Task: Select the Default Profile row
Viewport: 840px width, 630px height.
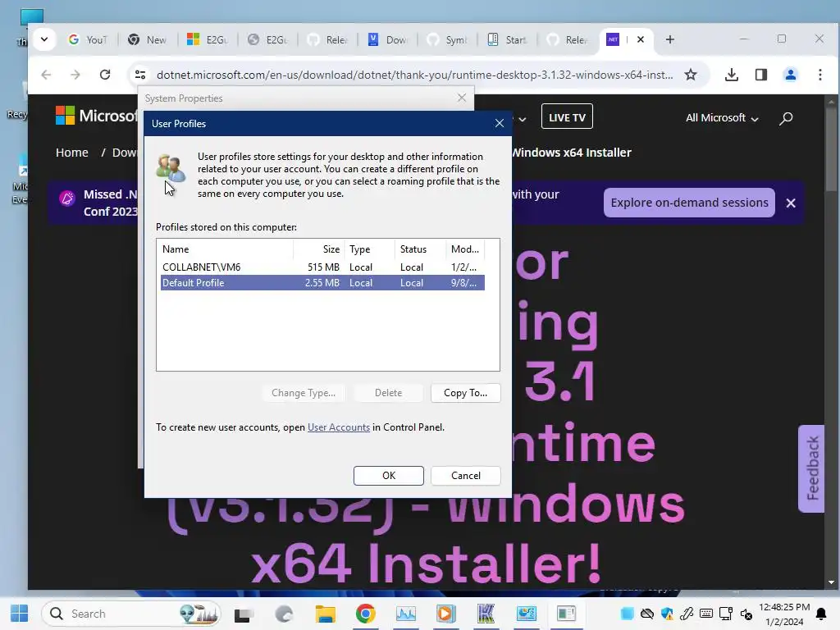Action: (x=322, y=283)
